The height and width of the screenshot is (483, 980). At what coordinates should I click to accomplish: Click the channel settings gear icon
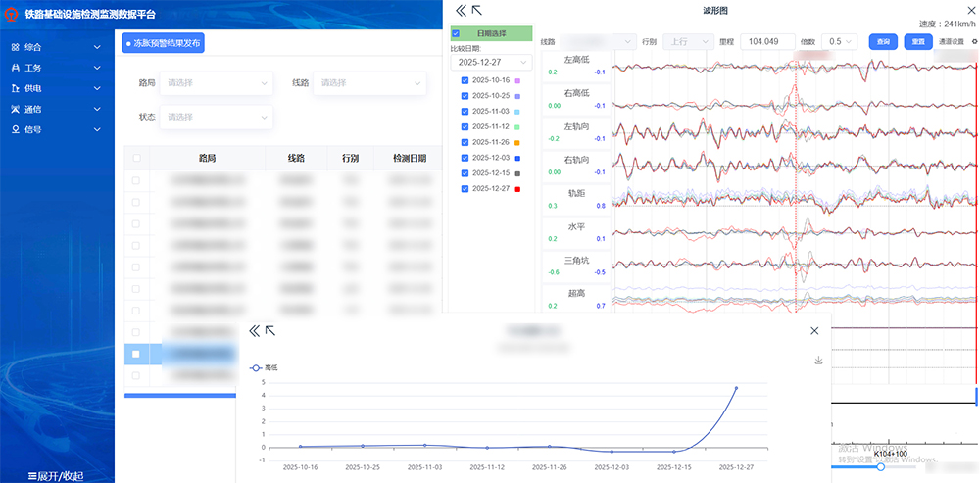click(973, 42)
